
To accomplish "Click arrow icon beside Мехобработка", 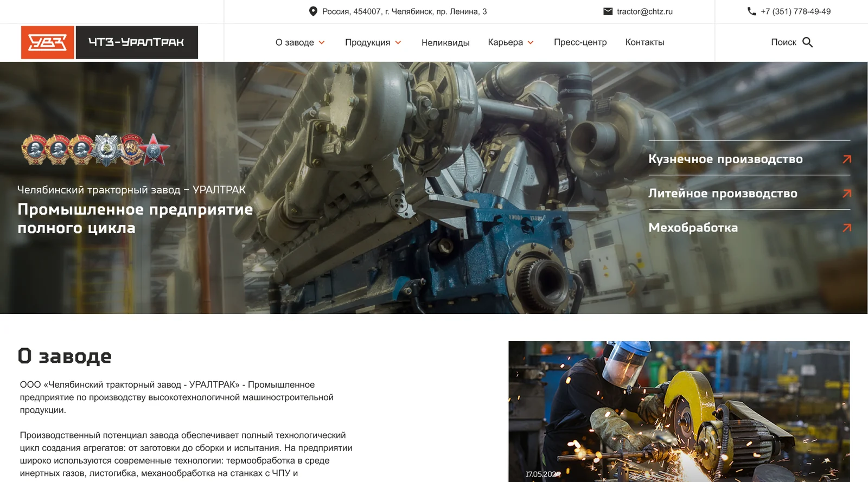I will [847, 228].
